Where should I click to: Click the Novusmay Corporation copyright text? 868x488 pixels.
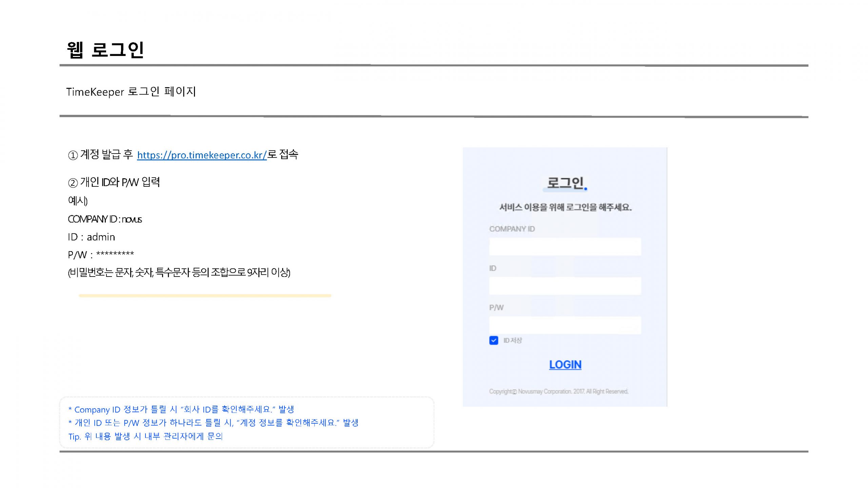click(558, 391)
